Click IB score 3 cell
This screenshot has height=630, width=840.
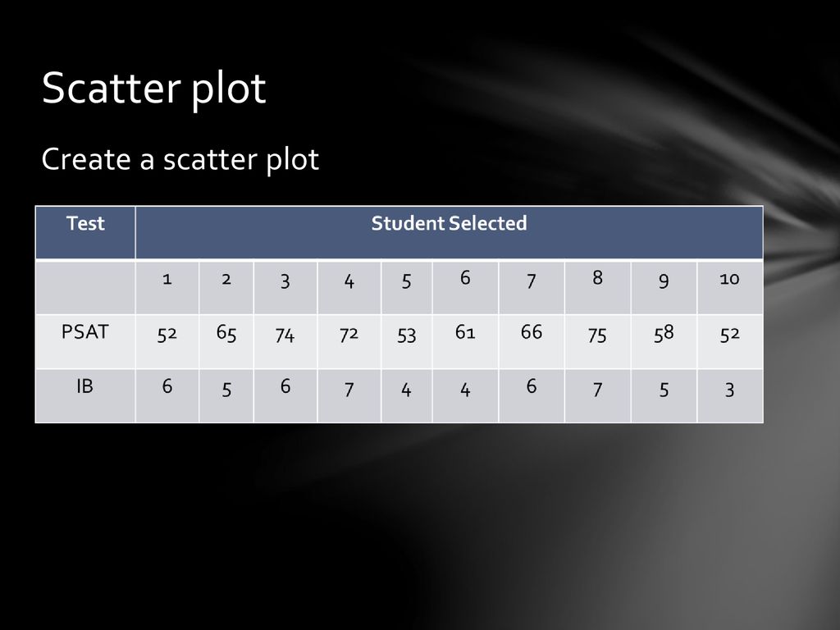(729, 389)
